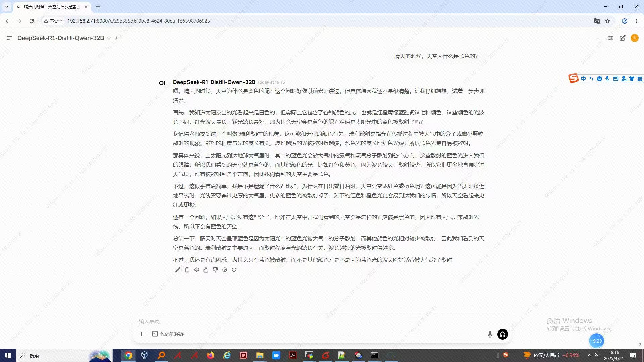
Task: Add another model with the plus beside the model name
Action: [x=117, y=38]
